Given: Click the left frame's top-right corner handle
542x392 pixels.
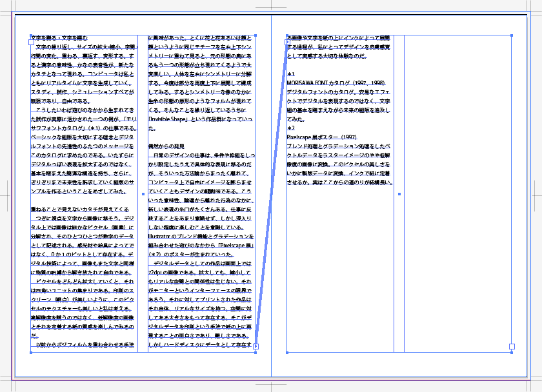Looking at the screenshot, I should coord(256,35).
